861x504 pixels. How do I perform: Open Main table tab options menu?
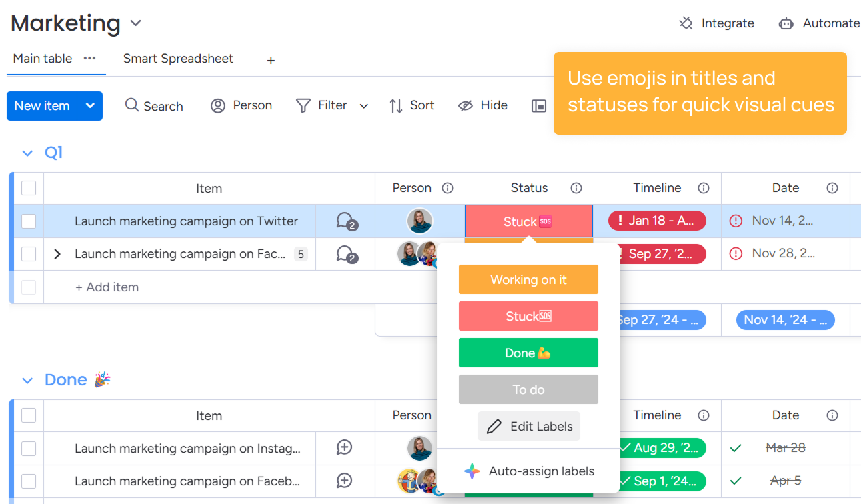coord(89,59)
